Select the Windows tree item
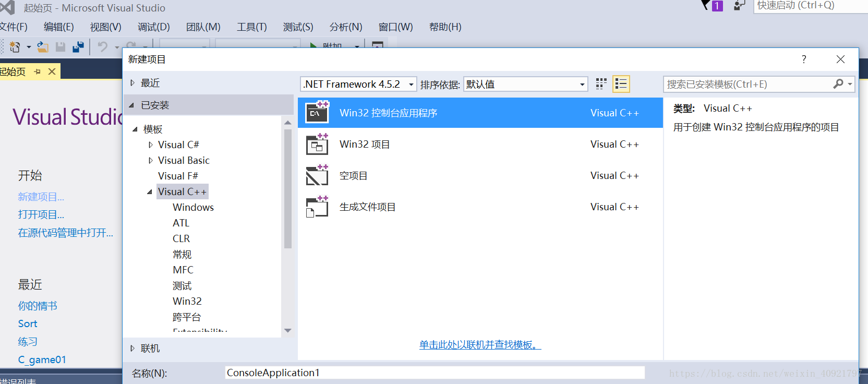868x384 pixels. click(x=194, y=207)
